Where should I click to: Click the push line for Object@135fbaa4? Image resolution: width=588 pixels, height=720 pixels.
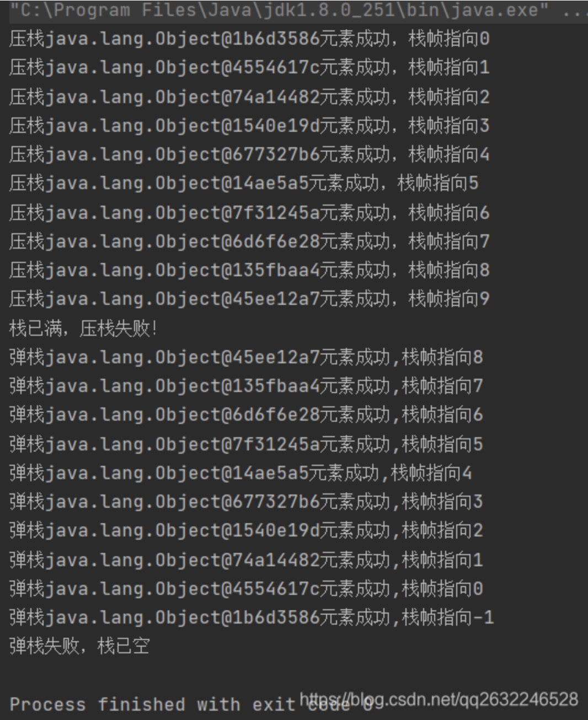click(x=249, y=270)
